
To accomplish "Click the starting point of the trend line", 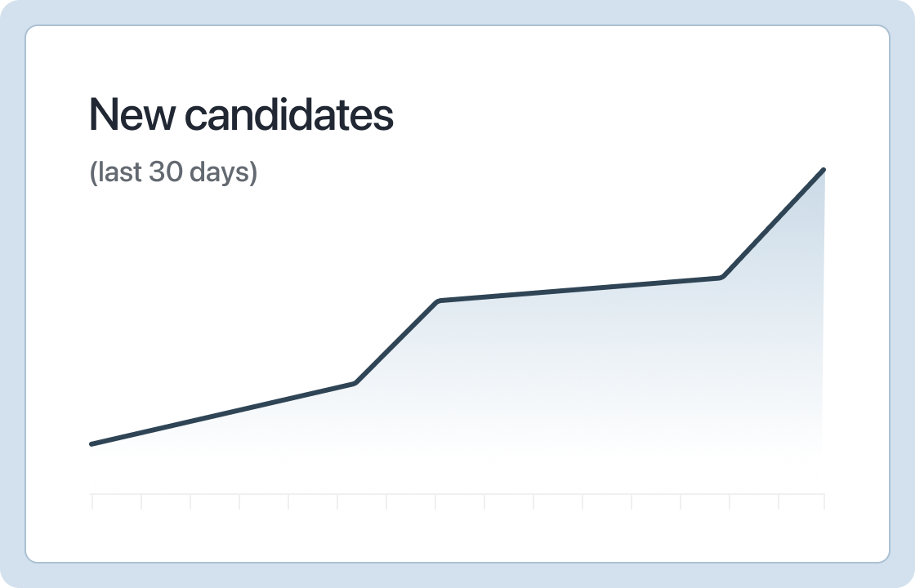I will [x=91, y=444].
